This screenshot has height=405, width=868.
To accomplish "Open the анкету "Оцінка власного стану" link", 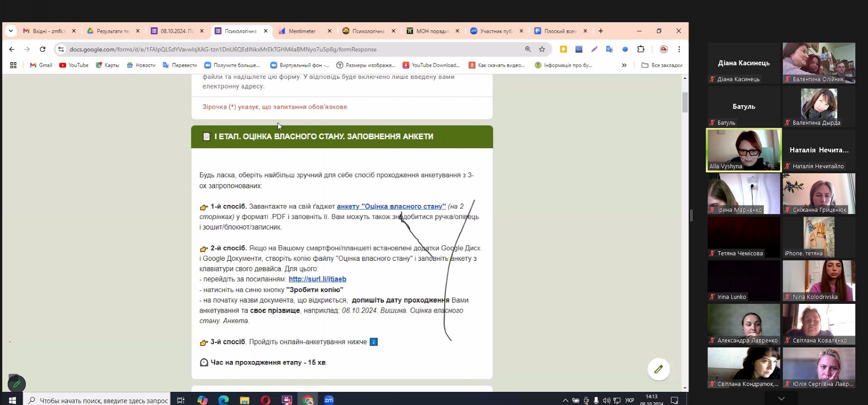I will 391,206.
